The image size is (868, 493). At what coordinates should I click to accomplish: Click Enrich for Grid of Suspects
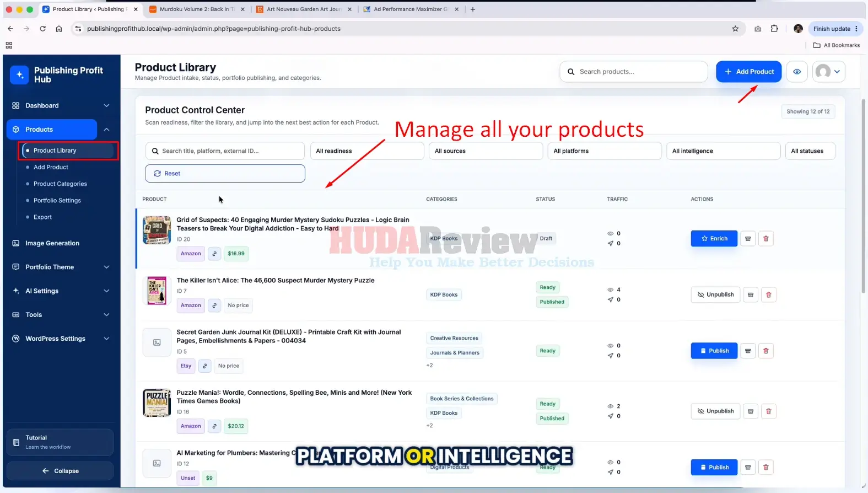click(x=714, y=239)
